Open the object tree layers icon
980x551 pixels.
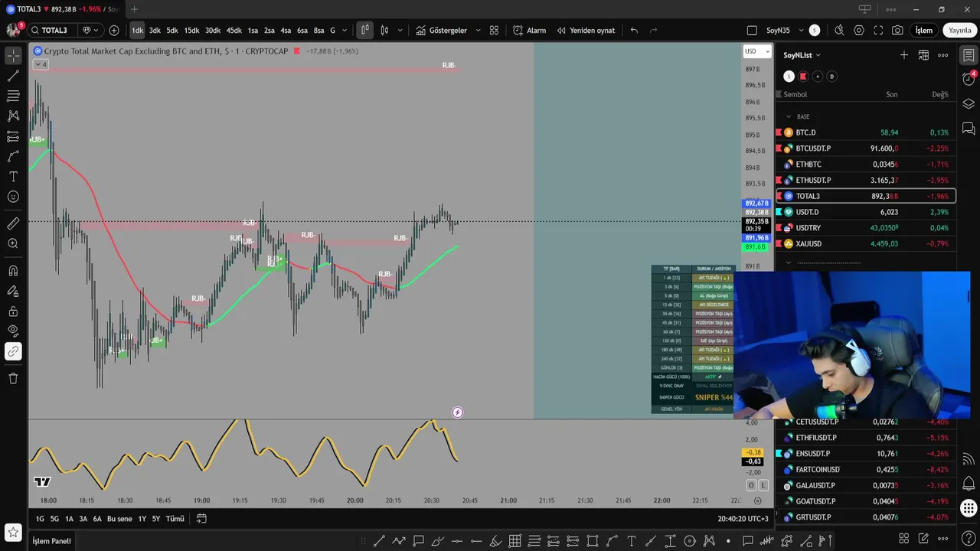[x=969, y=104]
